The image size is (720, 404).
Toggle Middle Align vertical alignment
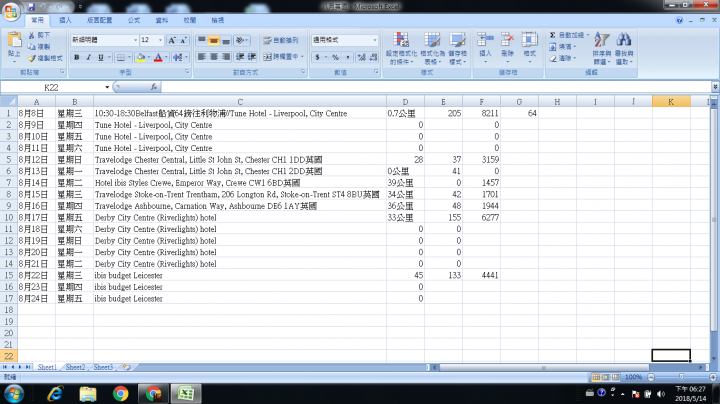(x=214, y=40)
